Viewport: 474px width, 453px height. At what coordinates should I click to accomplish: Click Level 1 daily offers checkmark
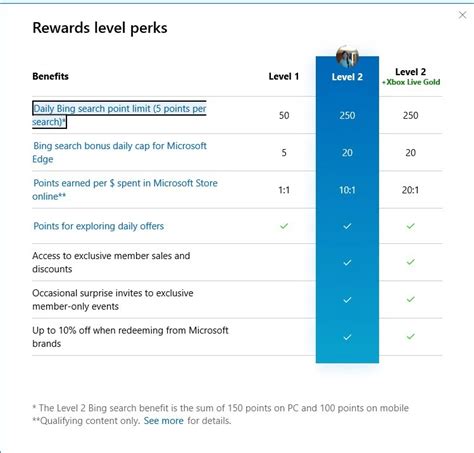[284, 226]
